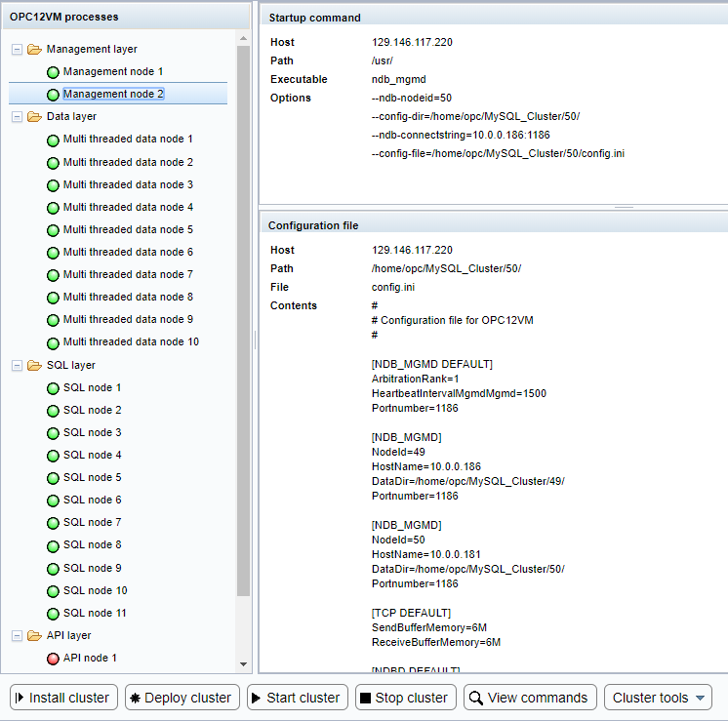
Task: Click the Management layer folder icon
Action: pos(34,49)
